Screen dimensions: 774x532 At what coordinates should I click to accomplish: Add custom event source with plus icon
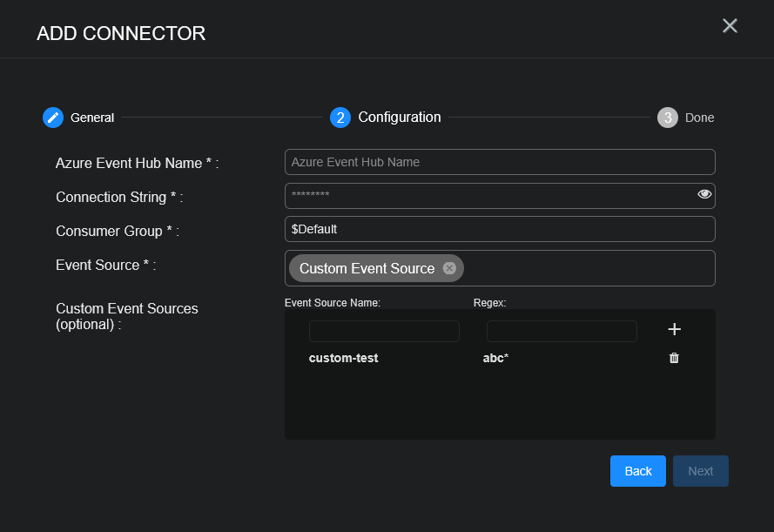click(x=674, y=329)
